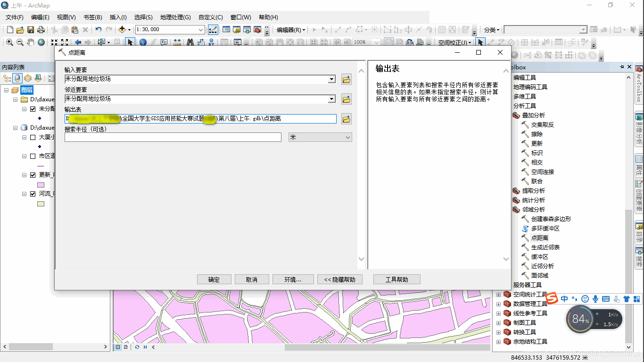Open the 帮助(H) menu
The height and width of the screenshot is (362, 644).
[x=268, y=17]
